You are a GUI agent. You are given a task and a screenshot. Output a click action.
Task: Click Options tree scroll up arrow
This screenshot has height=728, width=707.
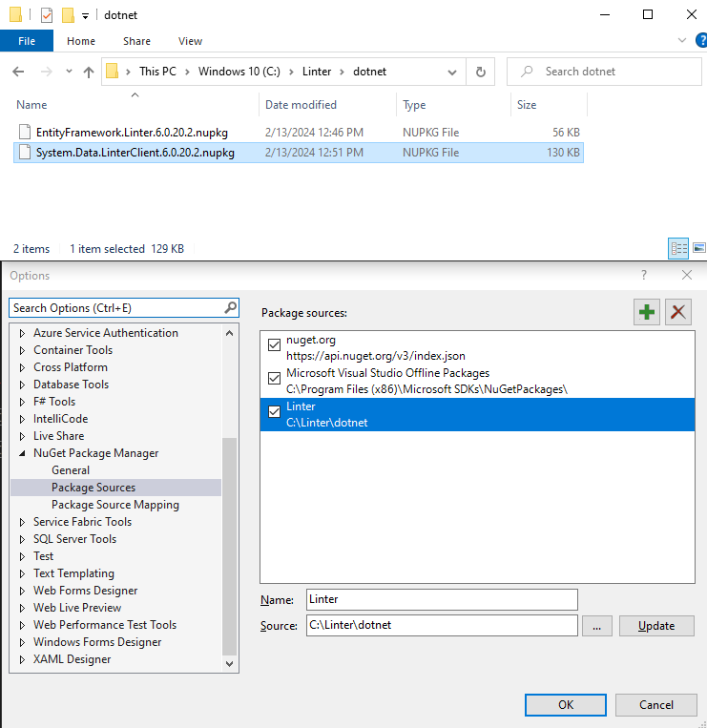pyautogui.click(x=229, y=333)
